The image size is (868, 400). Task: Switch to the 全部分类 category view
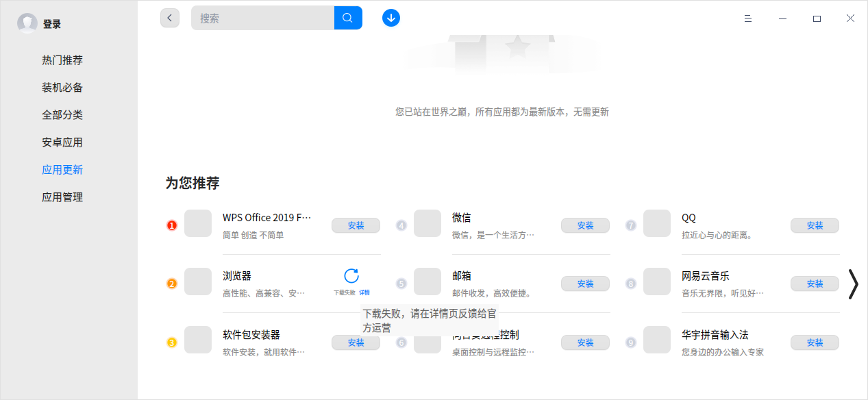62,114
